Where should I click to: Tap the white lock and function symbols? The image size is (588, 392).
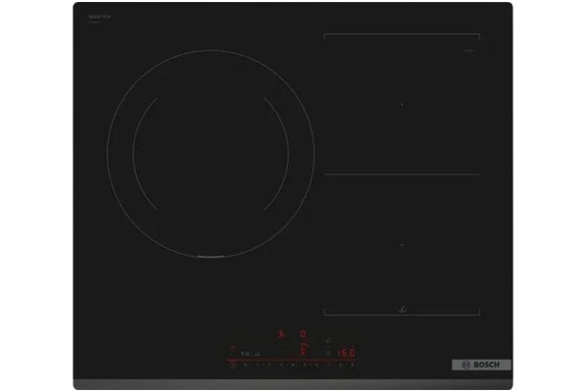251,354
